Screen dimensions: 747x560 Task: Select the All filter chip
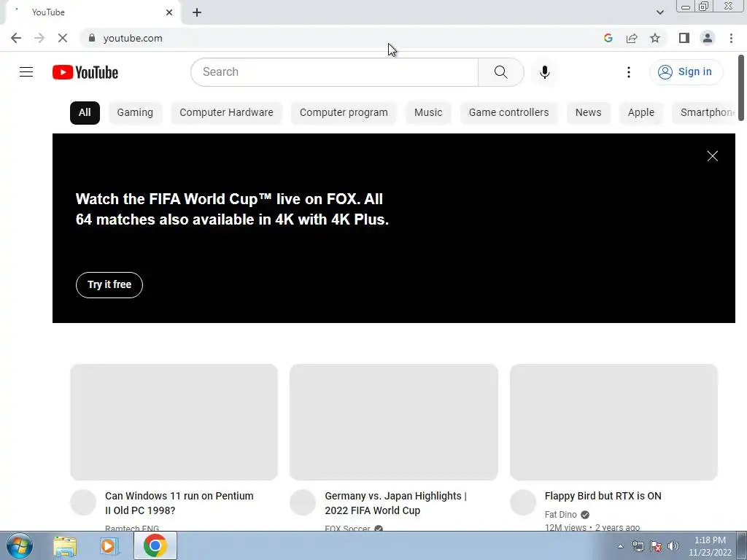85,113
